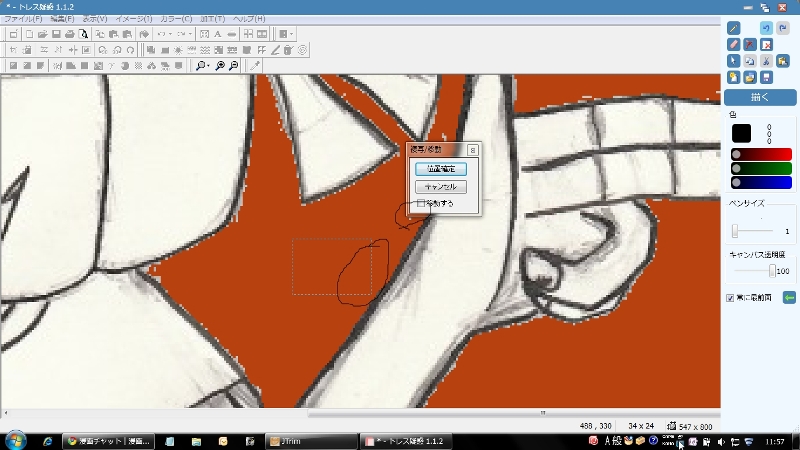This screenshot has width=800, height=450.
Task: Open the カラー(C) menu
Action: point(176,19)
